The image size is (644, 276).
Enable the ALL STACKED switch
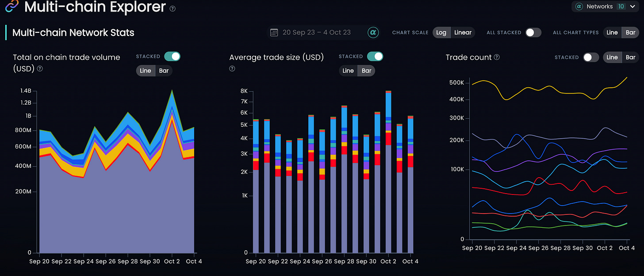[x=533, y=32]
